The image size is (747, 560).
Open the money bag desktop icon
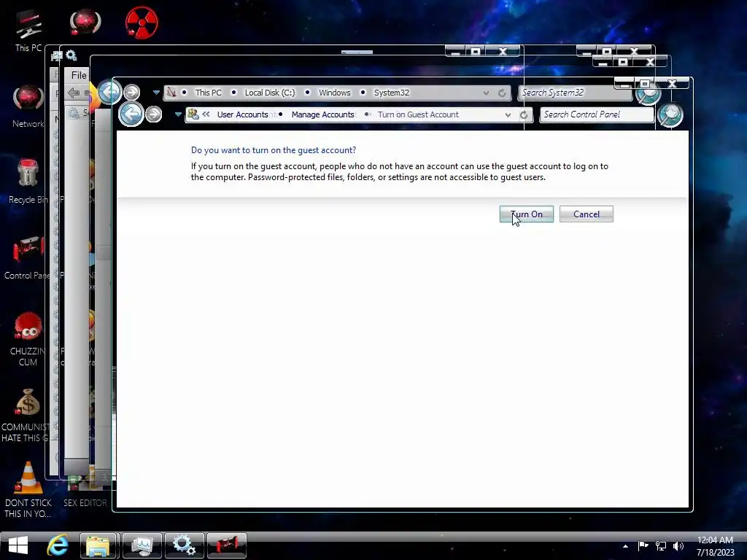click(x=27, y=416)
